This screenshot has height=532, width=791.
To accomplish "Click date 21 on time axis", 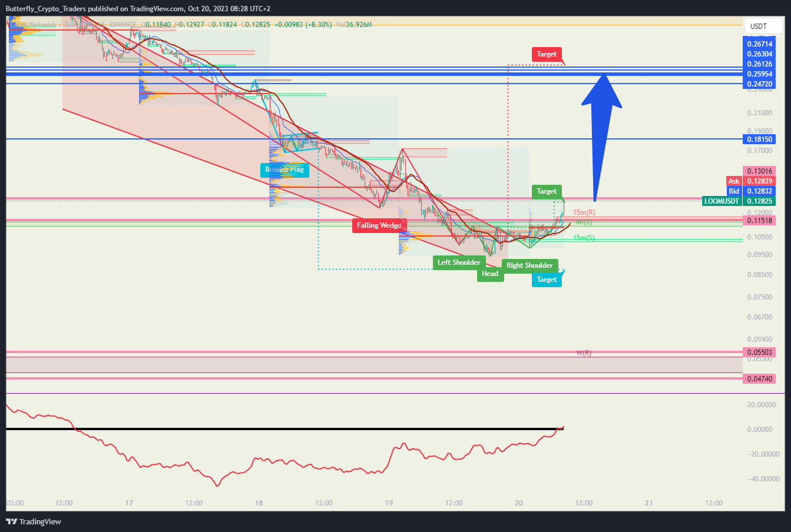I will point(648,503).
